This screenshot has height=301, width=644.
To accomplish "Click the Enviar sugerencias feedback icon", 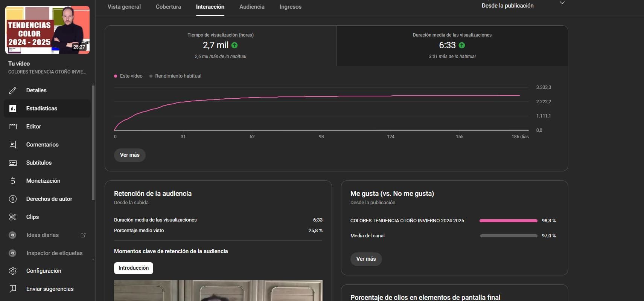I will 13,289.
